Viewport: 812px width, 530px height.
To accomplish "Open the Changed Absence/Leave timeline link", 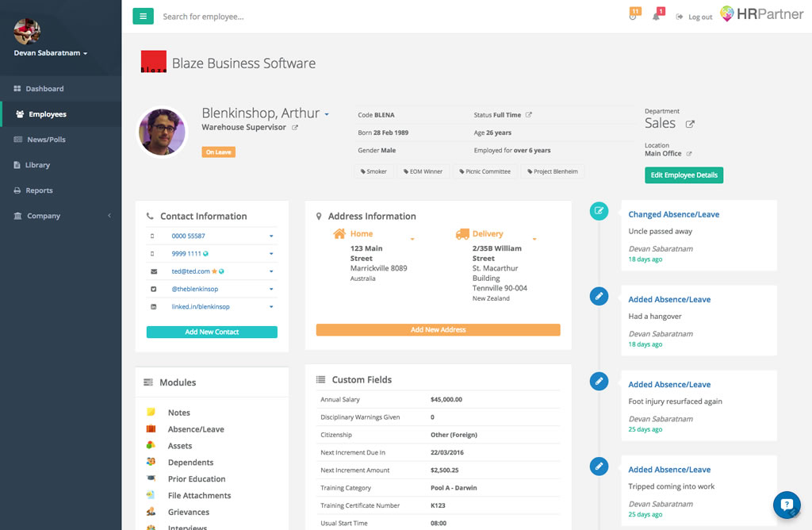I will [x=674, y=214].
